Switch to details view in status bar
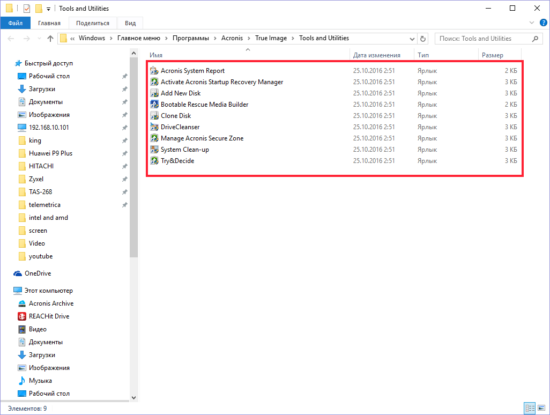 point(530,408)
